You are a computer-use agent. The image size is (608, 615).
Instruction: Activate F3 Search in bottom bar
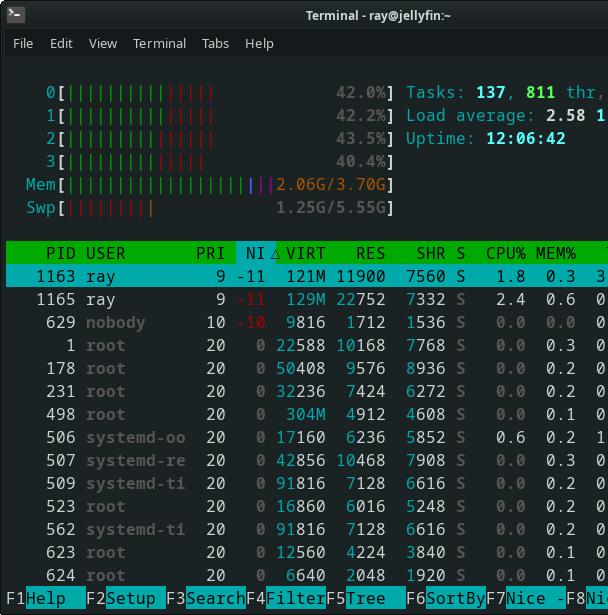pyautogui.click(x=215, y=599)
